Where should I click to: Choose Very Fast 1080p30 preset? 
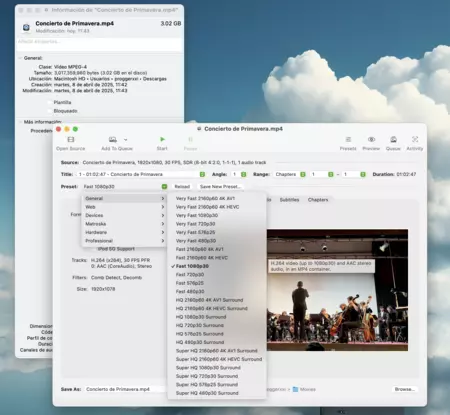[217, 215]
